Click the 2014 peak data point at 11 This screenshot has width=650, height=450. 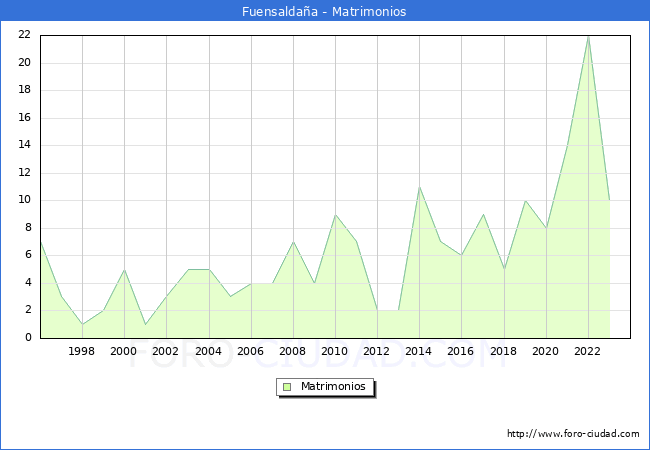(420, 187)
